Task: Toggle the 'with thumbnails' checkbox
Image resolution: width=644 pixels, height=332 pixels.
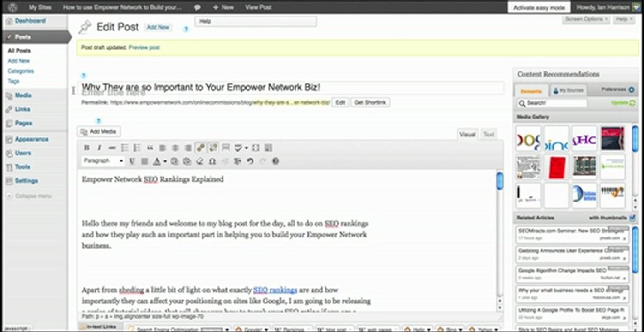Action: point(632,218)
